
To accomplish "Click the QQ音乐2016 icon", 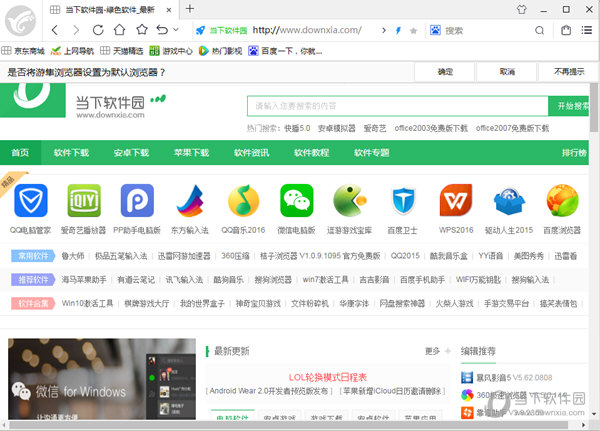I will point(243,201).
